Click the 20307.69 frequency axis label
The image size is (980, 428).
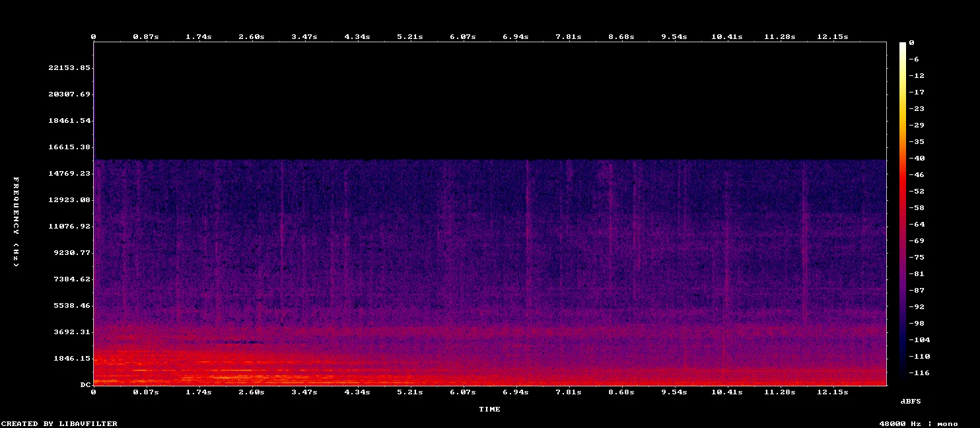coord(69,94)
